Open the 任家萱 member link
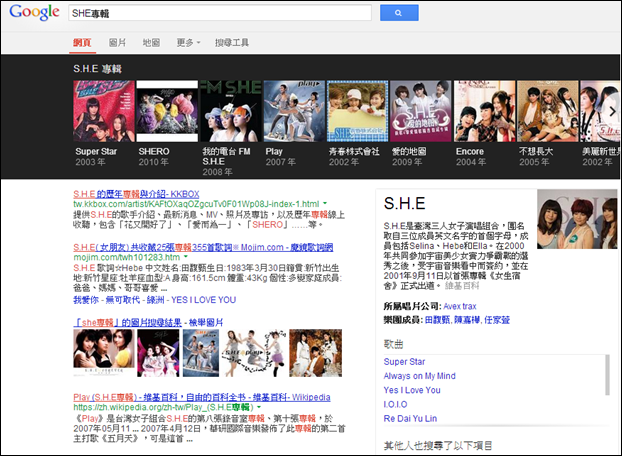Viewport: 622px width, 456px height. [x=497, y=320]
